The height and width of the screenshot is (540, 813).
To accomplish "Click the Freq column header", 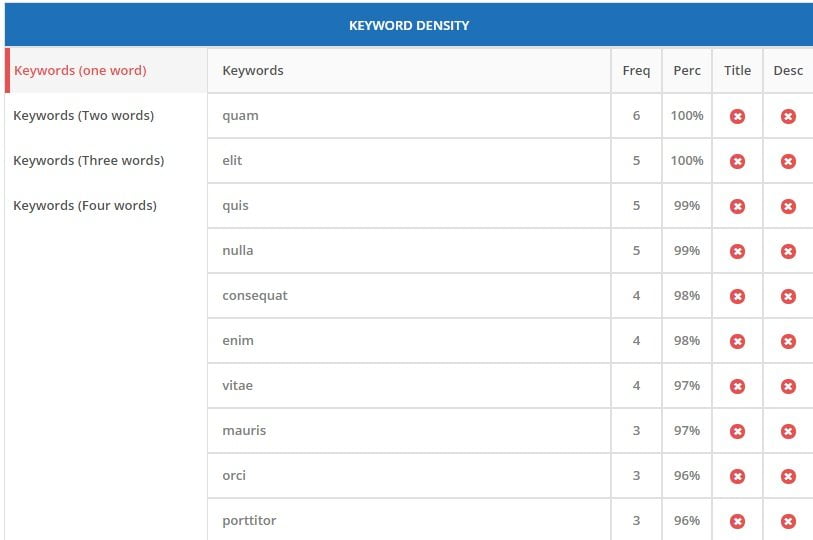I will click(636, 71).
